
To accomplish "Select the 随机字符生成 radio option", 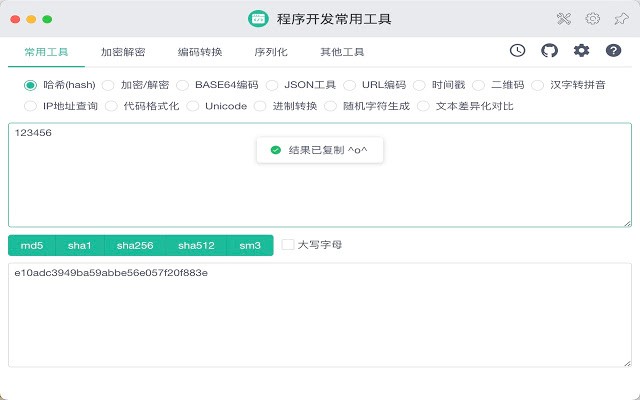I will click(x=331, y=106).
